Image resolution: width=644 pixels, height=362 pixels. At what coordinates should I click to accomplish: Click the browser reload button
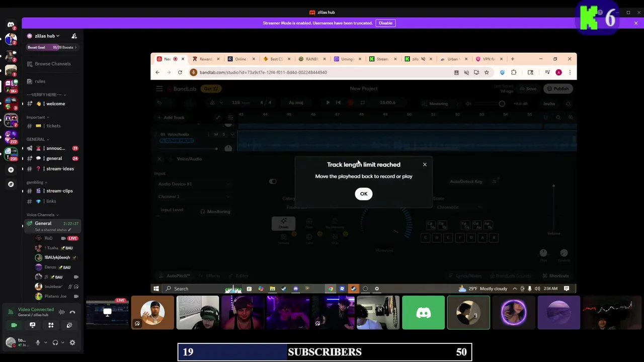[180, 72]
